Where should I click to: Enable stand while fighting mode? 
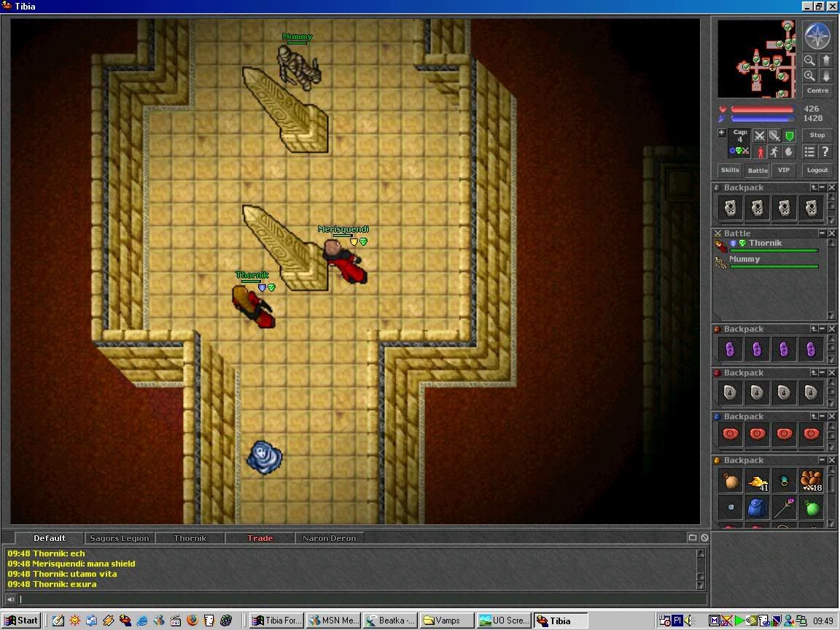[x=761, y=152]
